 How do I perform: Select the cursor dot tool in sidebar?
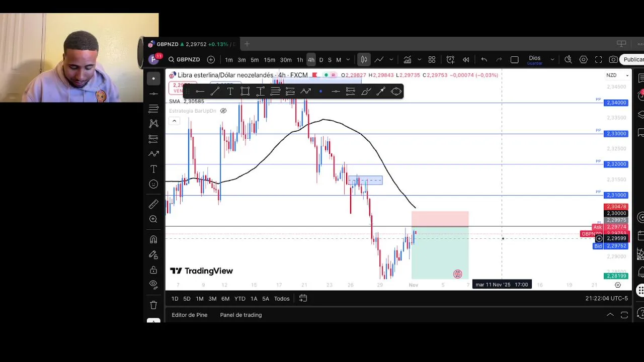153,78
